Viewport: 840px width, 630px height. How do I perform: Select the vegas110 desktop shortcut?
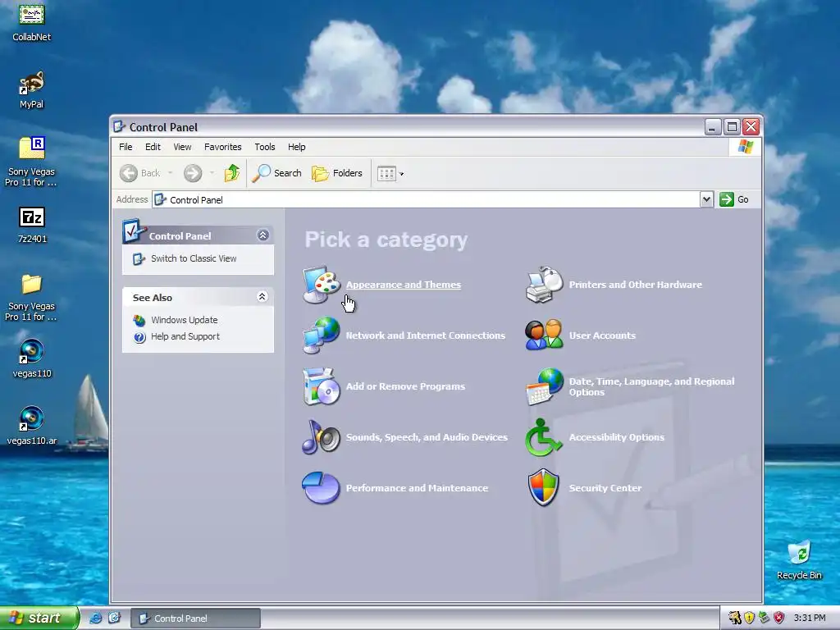point(32,359)
